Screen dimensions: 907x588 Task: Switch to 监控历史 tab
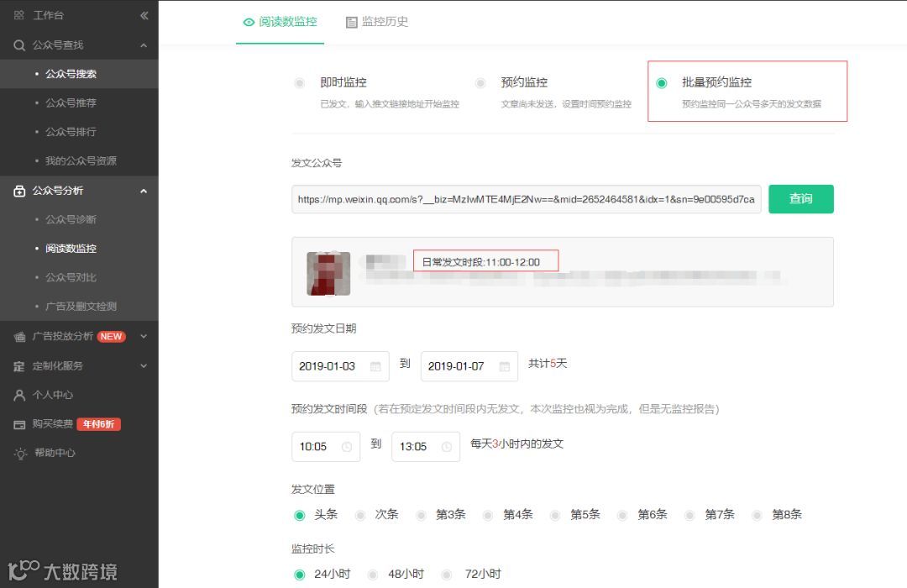coord(376,22)
